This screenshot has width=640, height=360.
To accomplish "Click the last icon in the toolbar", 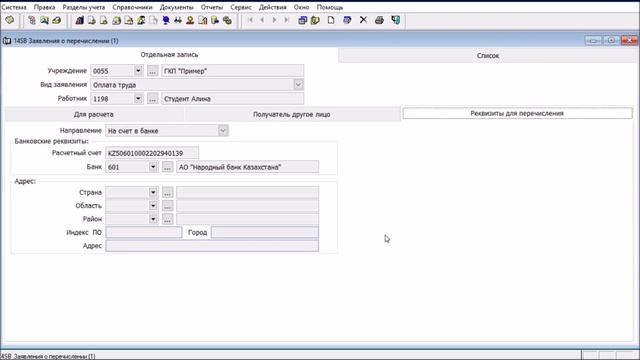I will (396, 20).
